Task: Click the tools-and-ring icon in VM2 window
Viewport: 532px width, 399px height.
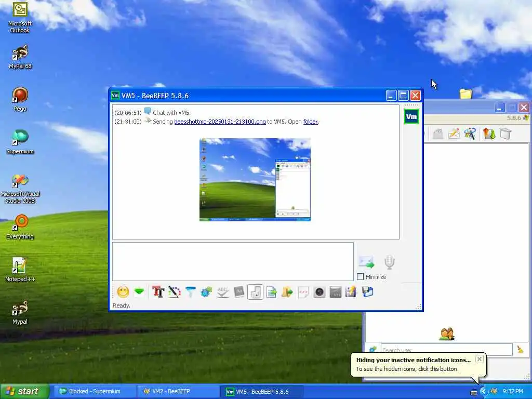Action: 470,134
